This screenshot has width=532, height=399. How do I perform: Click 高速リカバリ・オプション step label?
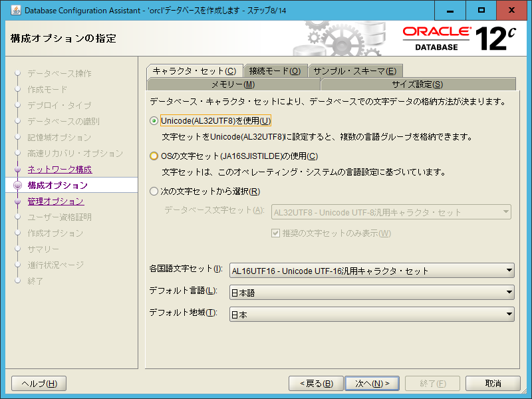[x=75, y=154]
